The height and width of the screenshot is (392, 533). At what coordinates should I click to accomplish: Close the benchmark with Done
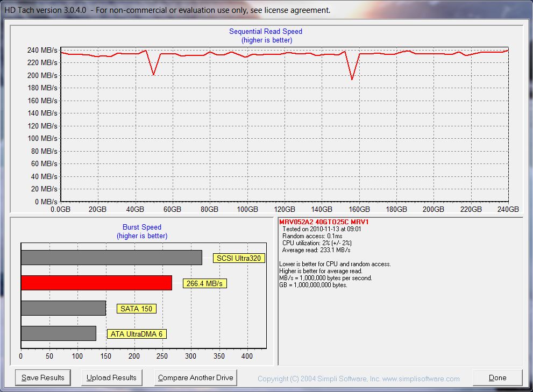[498, 377]
